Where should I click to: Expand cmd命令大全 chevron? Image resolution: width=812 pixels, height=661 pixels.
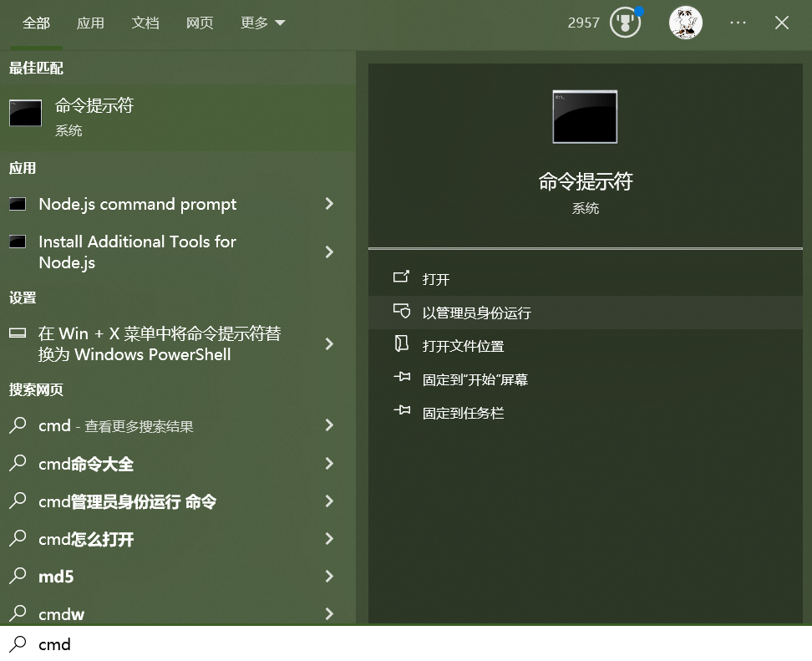coord(329,464)
